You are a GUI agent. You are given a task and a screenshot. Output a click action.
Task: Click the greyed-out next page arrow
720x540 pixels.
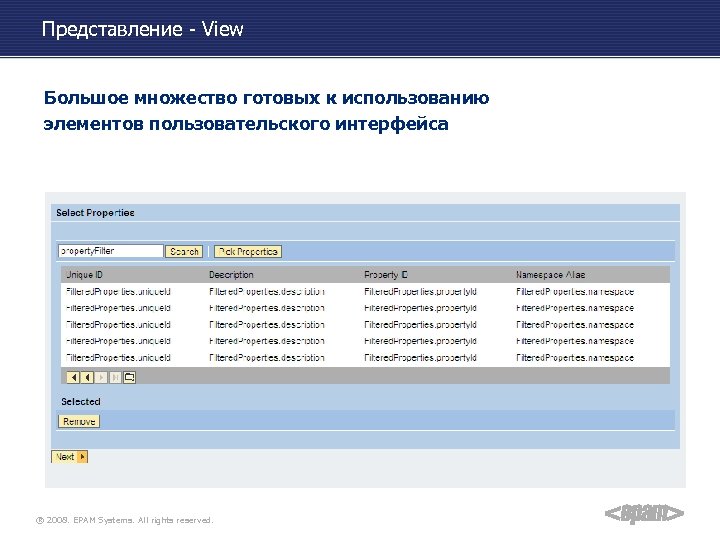pos(101,377)
